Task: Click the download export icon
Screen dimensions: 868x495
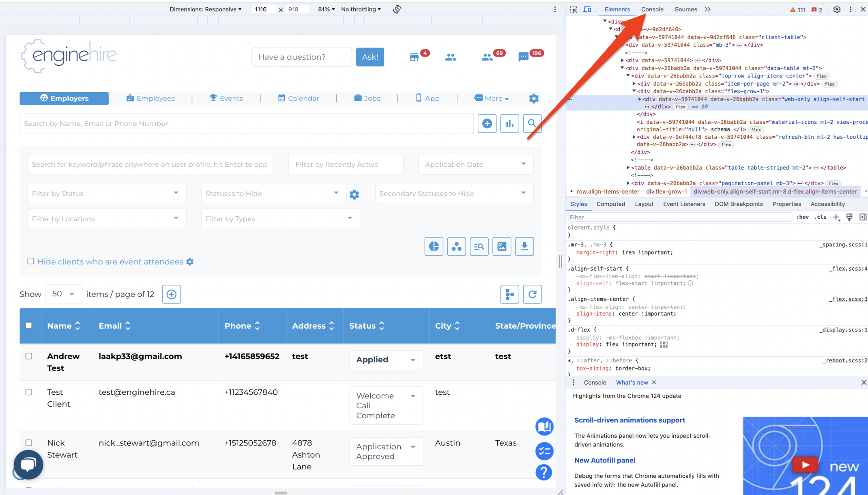Action: pyautogui.click(x=524, y=246)
